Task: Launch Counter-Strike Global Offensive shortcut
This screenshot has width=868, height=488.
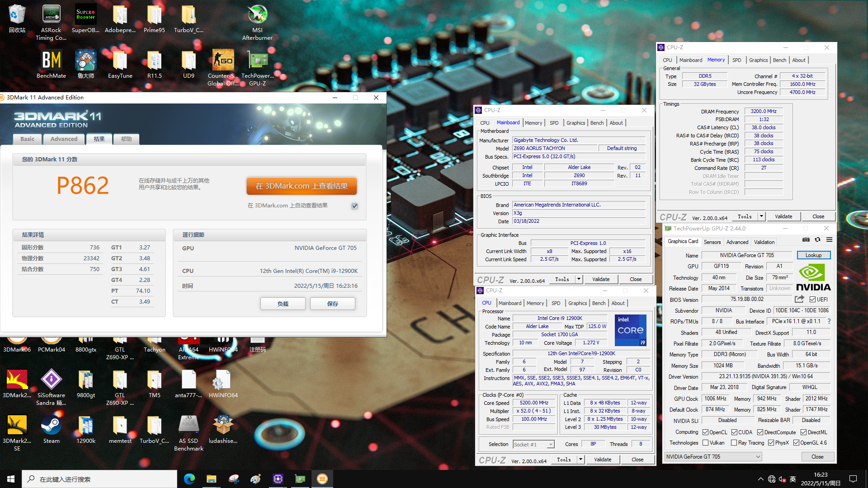Action: [223, 67]
